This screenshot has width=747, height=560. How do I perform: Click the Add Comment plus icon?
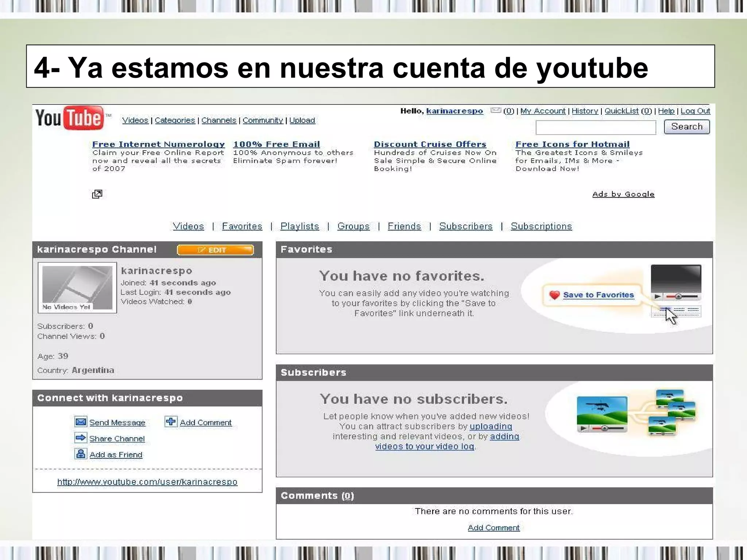point(171,421)
